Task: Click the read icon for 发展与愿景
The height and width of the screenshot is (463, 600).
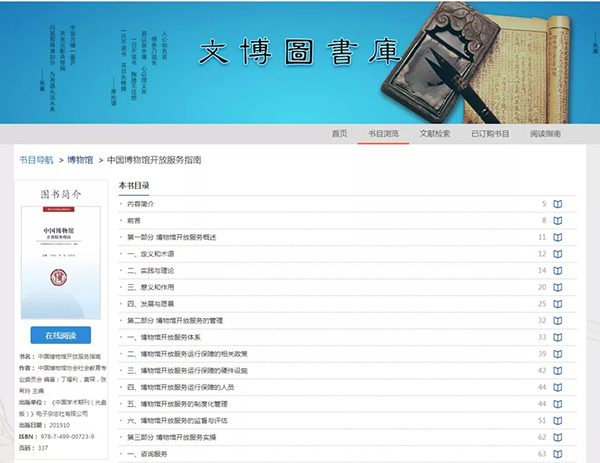Action: [x=558, y=303]
